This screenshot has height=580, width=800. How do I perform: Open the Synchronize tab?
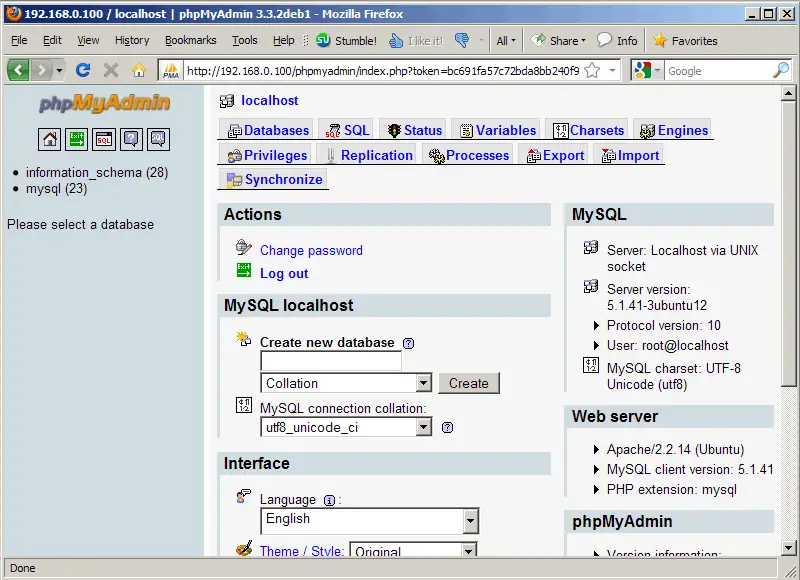tap(274, 180)
